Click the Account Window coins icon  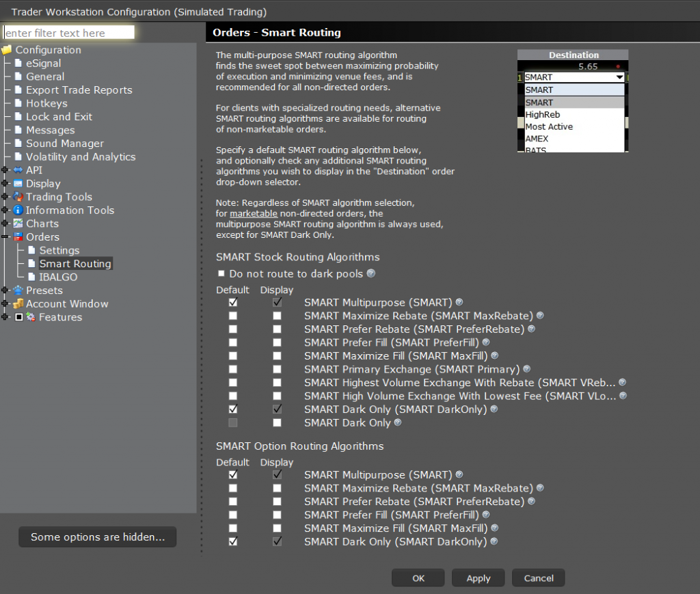click(x=18, y=304)
